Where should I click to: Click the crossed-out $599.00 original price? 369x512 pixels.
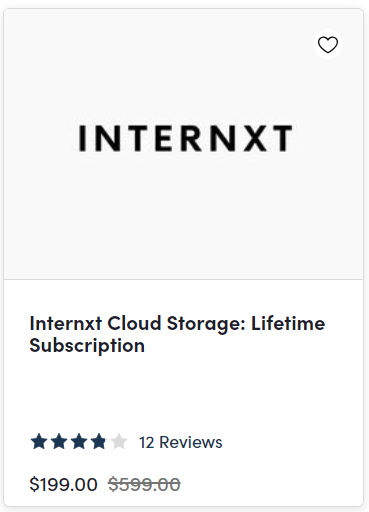144,484
